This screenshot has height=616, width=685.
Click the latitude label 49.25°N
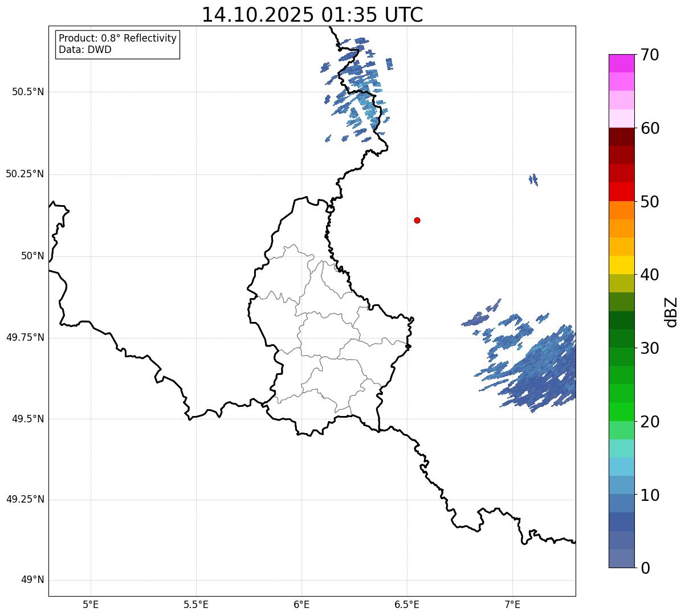25,500
